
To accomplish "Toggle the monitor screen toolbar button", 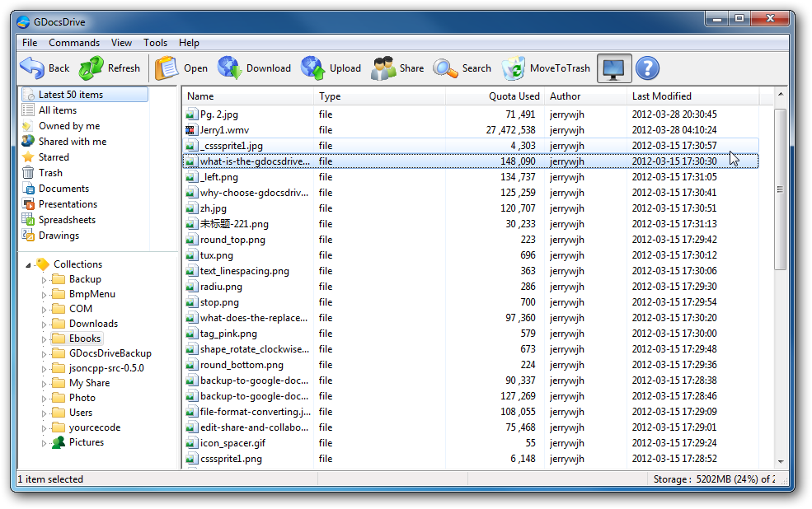I will coord(614,68).
